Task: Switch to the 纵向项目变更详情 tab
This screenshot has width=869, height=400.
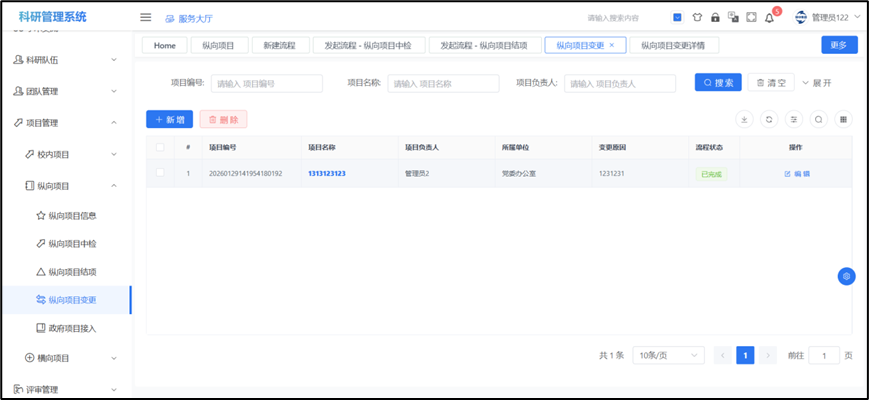Action: coord(673,46)
